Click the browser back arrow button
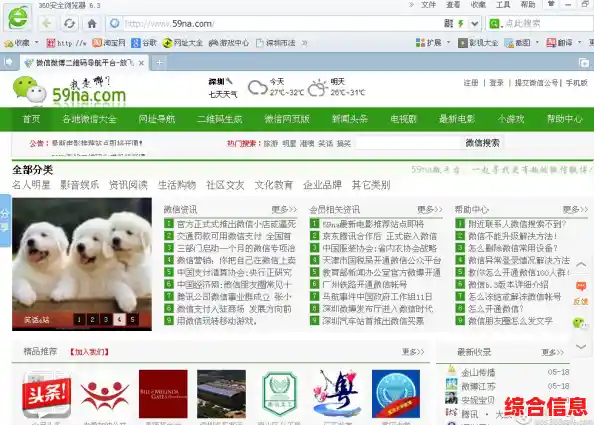 click(x=47, y=23)
